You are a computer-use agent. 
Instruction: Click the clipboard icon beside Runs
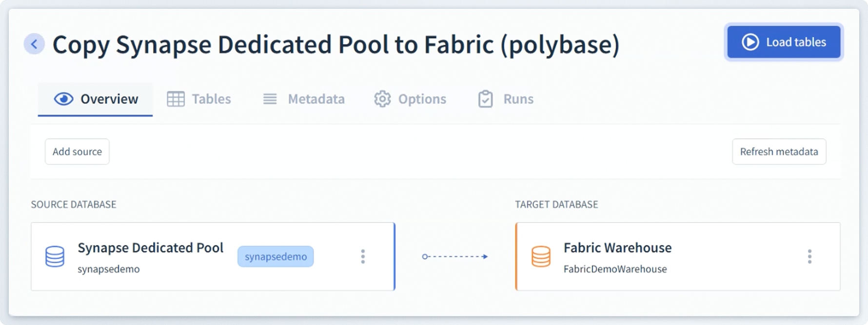tap(485, 99)
